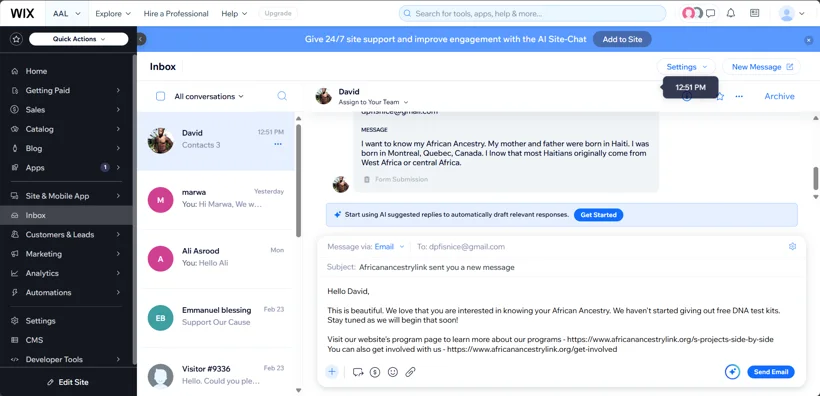Open Blog in the sidebar
The height and width of the screenshot is (396, 820).
coord(67,149)
